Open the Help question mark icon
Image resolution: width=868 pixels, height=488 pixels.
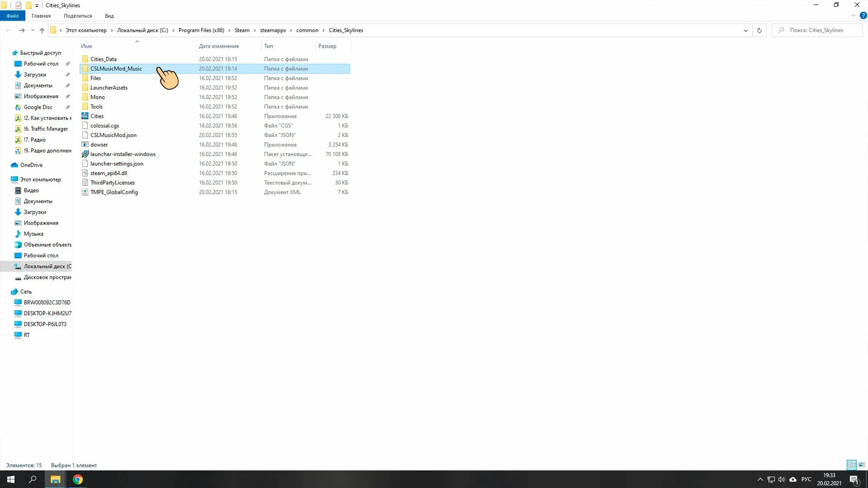tap(863, 15)
